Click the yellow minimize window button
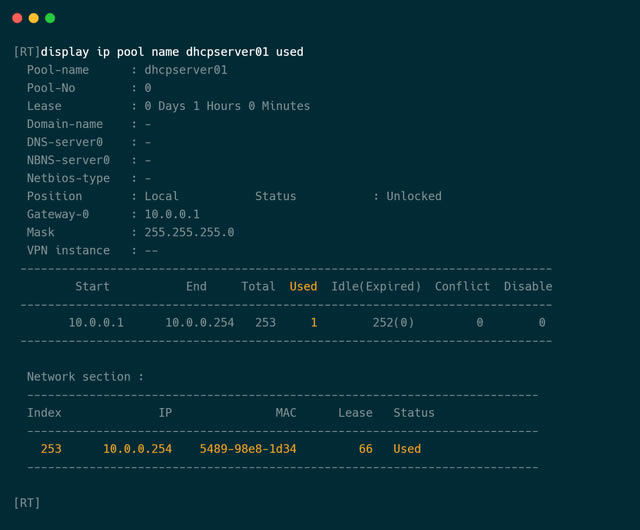Screen dimensions: 640x530 pos(34,18)
